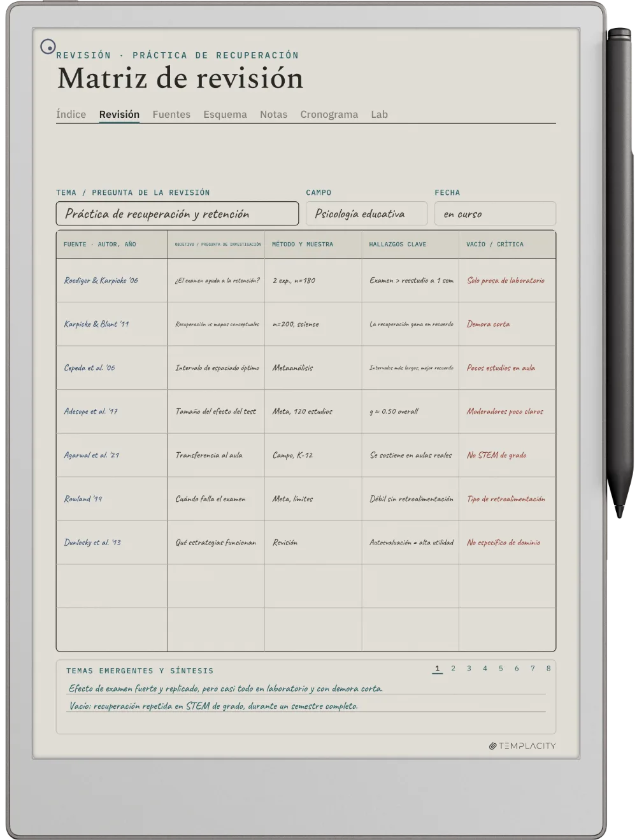Image resolution: width=637 pixels, height=840 pixels.
Task: Select the 'Demora corta' critique cell
Action: tap(507, 324)
